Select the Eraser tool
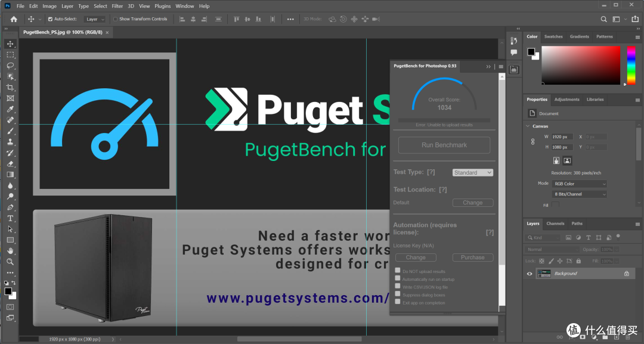 [x=10, y=164]
